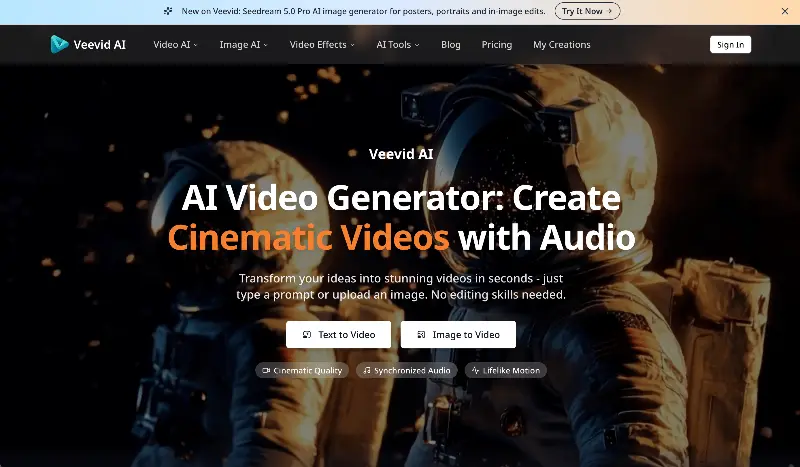Screen dimensions: 800x467
Task: Click the Text to Video button
Action: pyautogui.click(x=338, y=334)
